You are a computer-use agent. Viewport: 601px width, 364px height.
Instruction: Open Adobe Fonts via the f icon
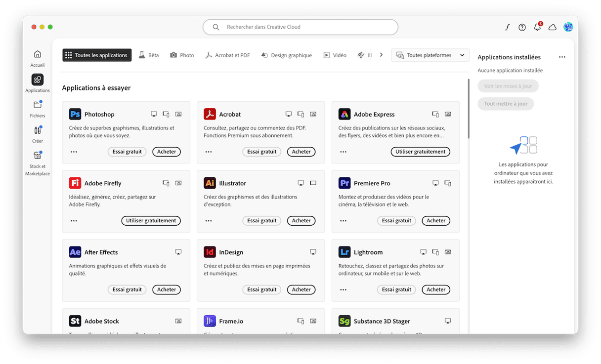[x=507, y=27]
